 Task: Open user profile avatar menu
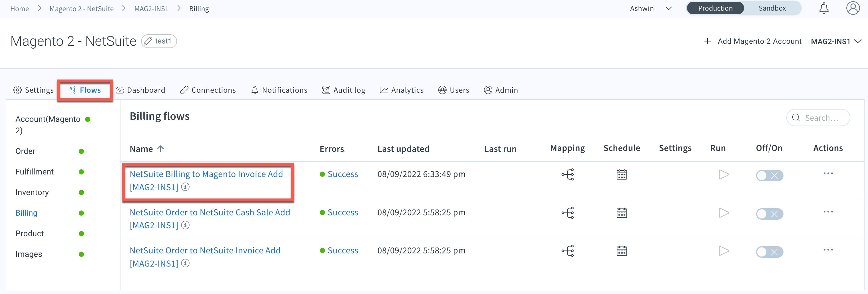pos(853,8)
